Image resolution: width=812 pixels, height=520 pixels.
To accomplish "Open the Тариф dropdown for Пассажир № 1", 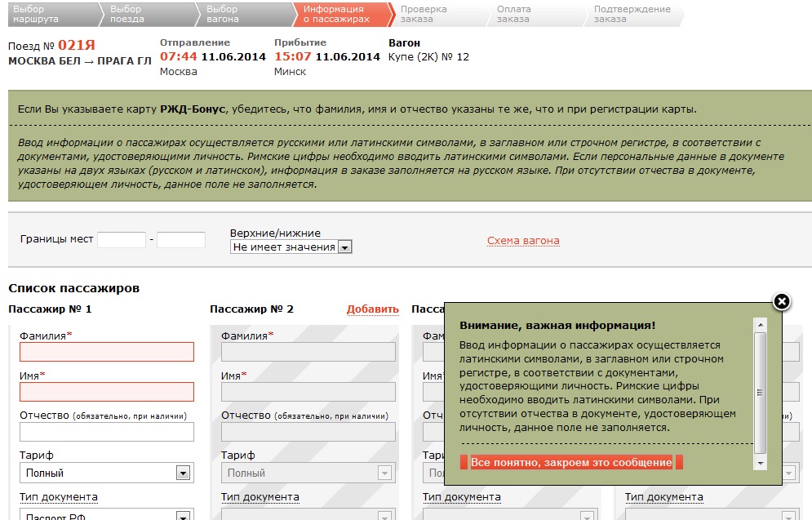I will click(x=183, y=473).
